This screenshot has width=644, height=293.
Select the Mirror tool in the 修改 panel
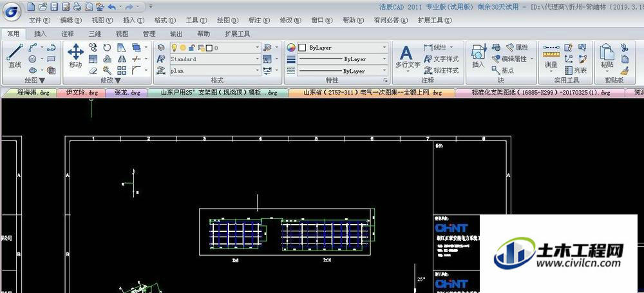pos(122,59)
